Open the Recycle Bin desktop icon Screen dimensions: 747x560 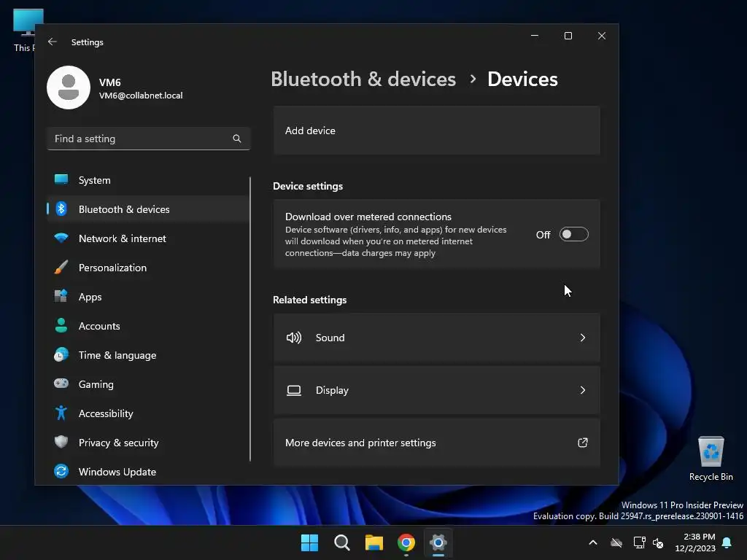coord(711,459)
